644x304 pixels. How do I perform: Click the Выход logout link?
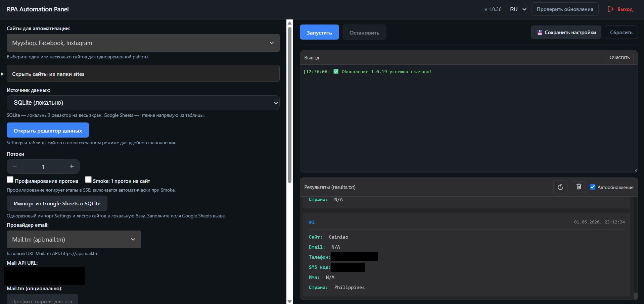pos(620,9)
